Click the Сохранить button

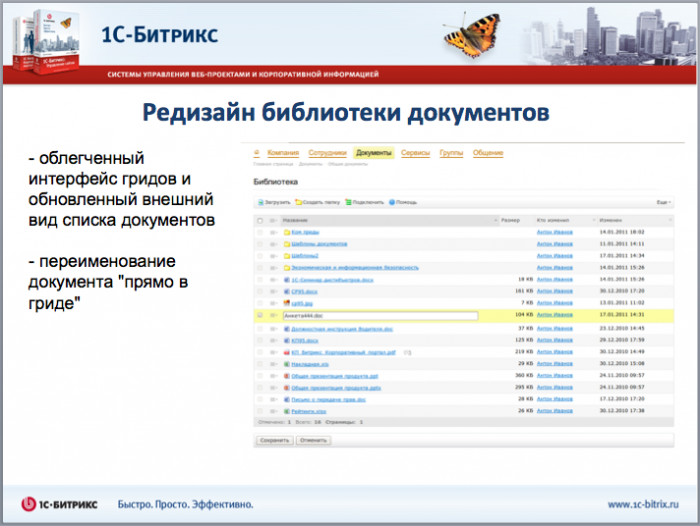pyautogui.click(x=275, y=440)
